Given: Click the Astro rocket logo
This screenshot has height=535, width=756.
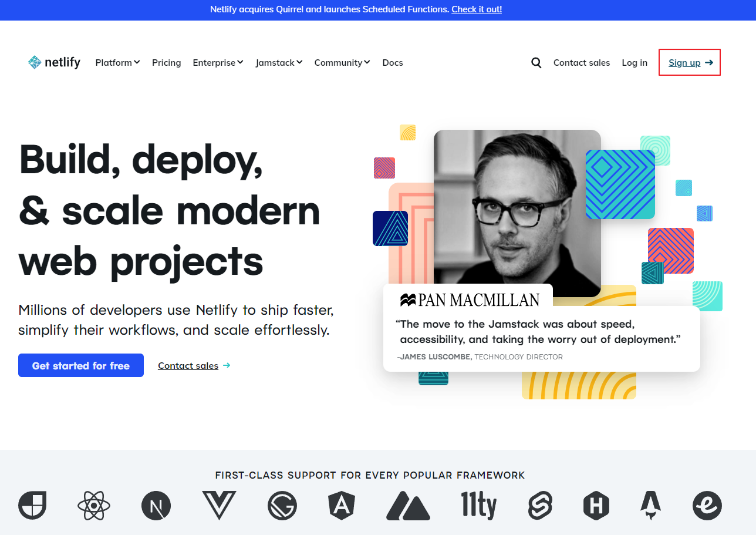Looking at the screenshot, I should click(651, 505).
